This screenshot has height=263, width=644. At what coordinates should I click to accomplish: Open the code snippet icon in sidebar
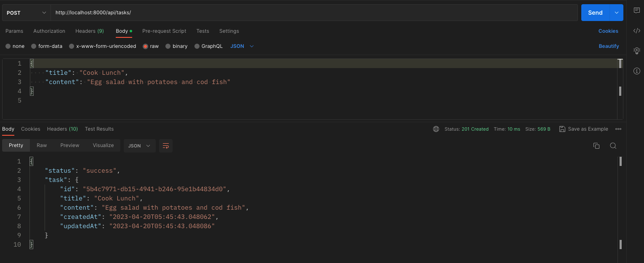(637, 31)
